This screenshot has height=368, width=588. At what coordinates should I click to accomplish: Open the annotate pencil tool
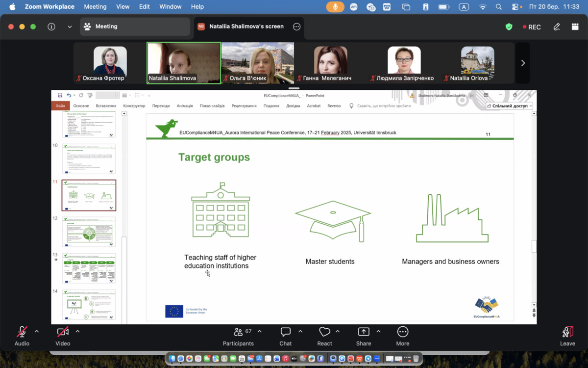[557, 27]
